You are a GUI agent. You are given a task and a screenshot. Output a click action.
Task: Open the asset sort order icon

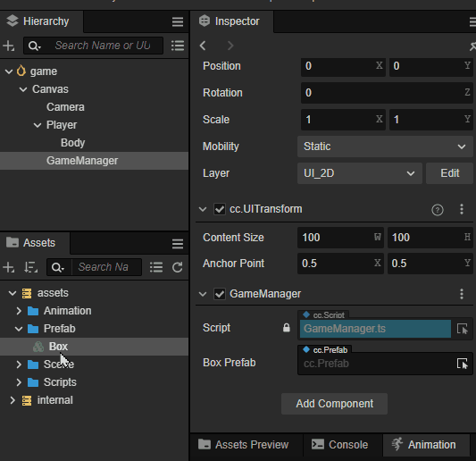tap(30, 267)
